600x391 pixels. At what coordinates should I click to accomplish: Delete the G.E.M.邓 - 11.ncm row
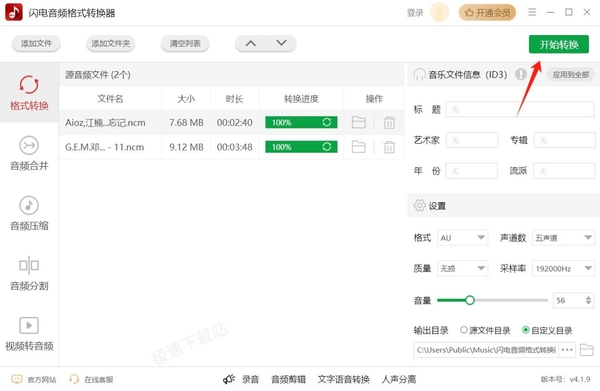(389, 147)
